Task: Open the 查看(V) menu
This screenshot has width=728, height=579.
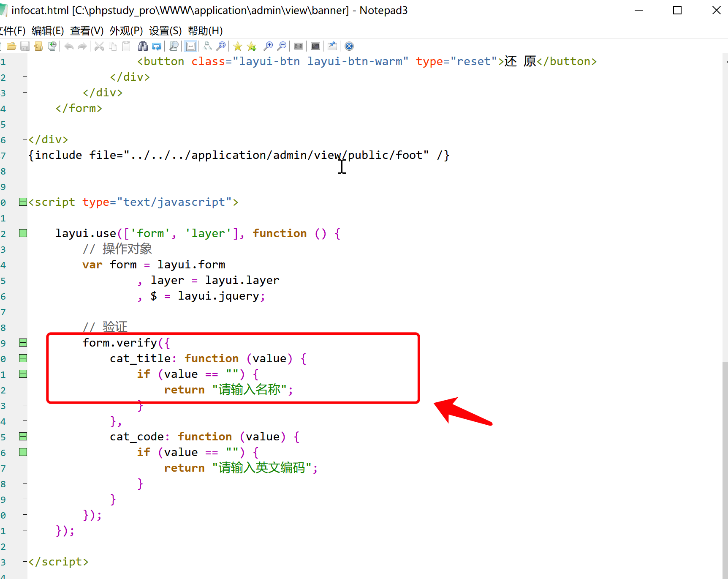Action: [x=87, y=31]
